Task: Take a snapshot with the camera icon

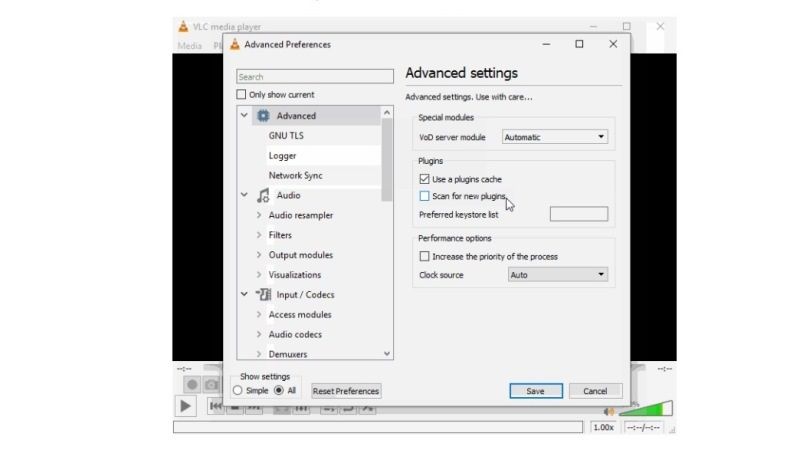Action: tap(212, 384)
